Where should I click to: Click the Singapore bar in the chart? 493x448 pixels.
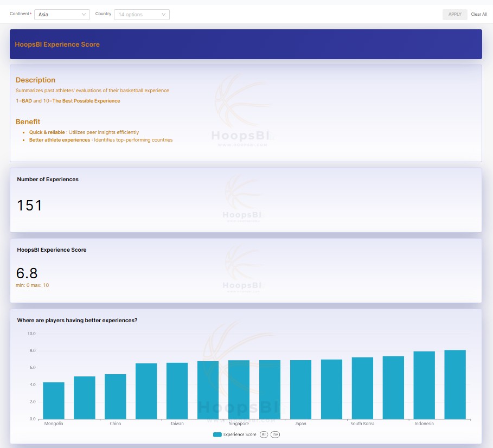239,389
